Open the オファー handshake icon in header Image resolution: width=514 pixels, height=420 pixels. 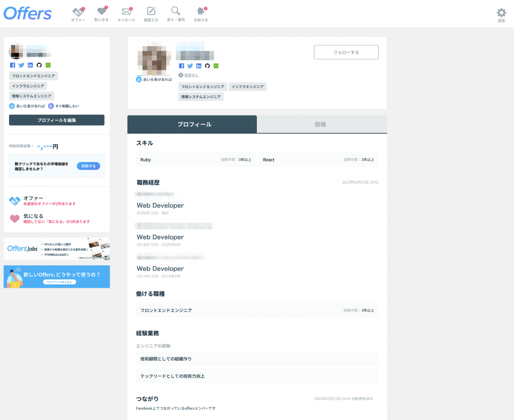coord(78,14)
